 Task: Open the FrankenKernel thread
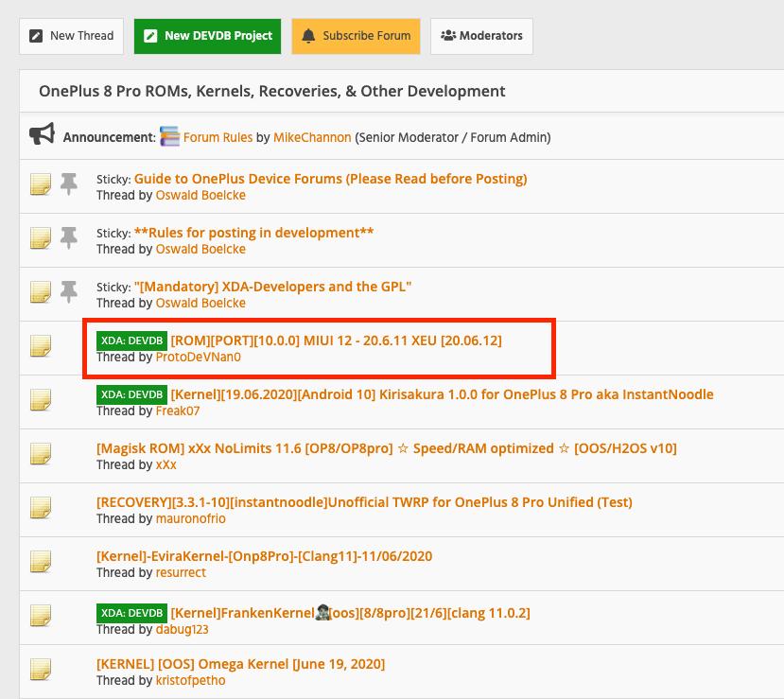(350, 613)
